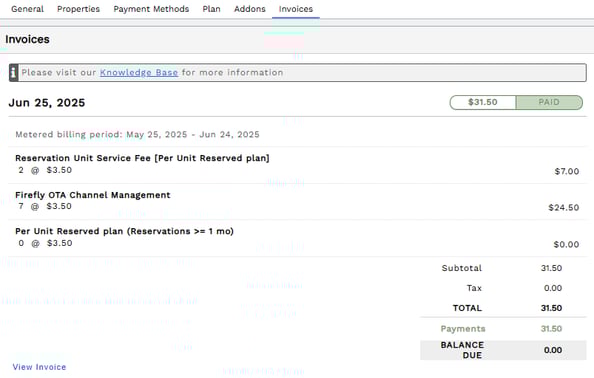The width and height of the screenshot is (594, 378).
Task: Click the Payments label
Action: click(x=463, y=329)
